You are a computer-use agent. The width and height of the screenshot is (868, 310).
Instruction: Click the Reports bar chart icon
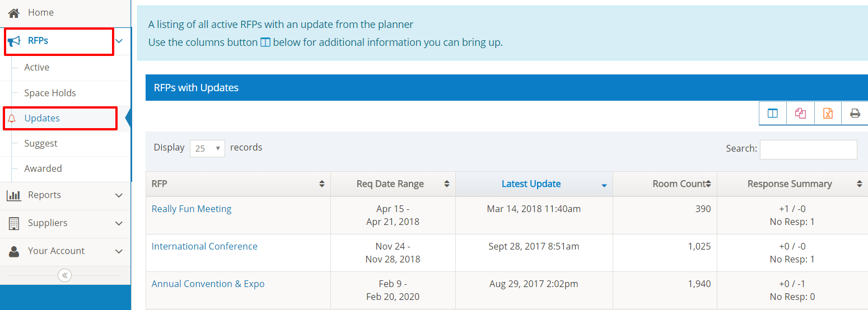coord(14,195)
